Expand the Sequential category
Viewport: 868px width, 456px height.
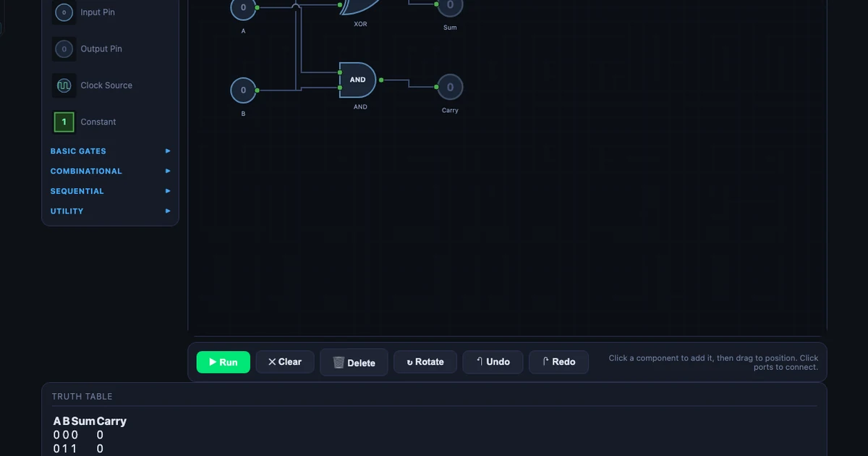(x=110, y=191)
